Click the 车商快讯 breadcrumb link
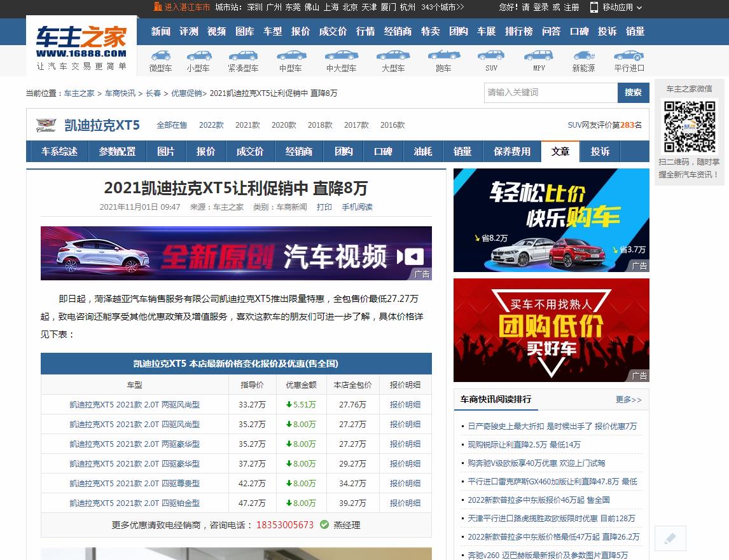 pos(120,93)
